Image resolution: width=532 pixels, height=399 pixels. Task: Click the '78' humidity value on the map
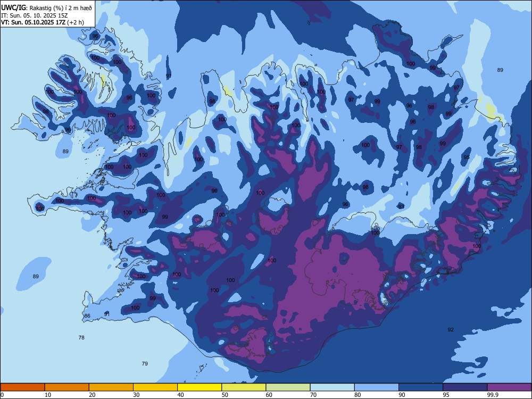(x=81, y=338)
